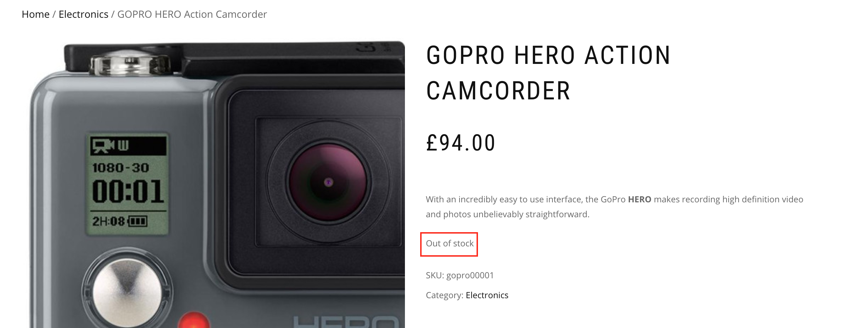
Task: Click the battery icon on camera LCD
Action: 138,222
